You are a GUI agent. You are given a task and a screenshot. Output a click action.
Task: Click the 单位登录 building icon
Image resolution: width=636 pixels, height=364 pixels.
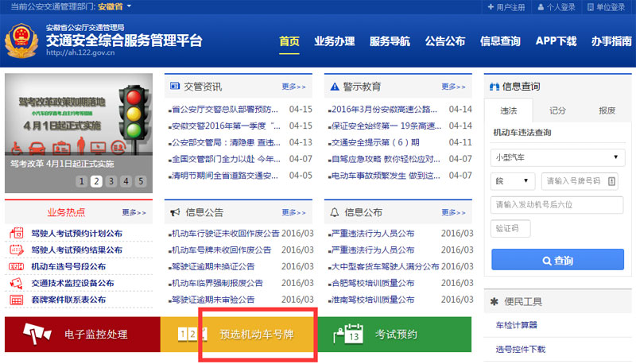click(591, 7)
